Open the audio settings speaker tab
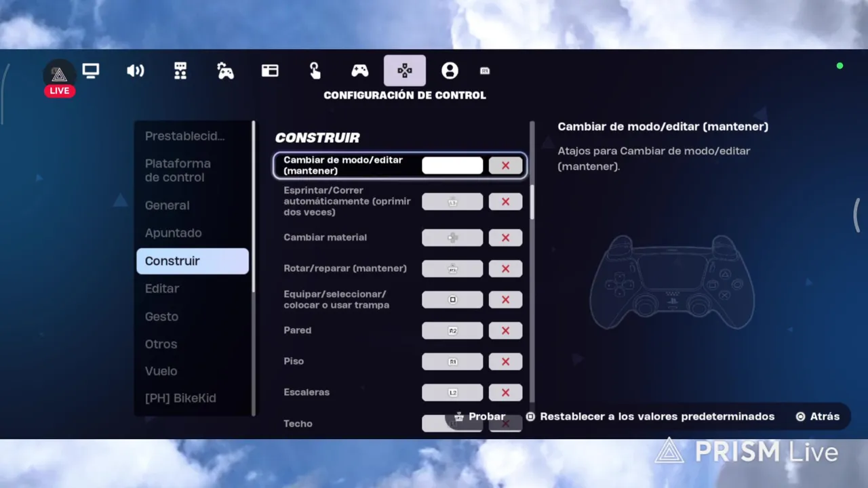868x488 pixels. (136, 70)
